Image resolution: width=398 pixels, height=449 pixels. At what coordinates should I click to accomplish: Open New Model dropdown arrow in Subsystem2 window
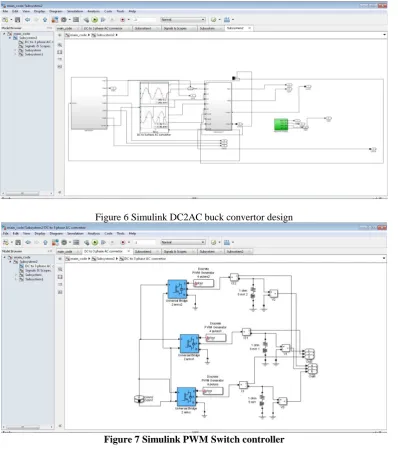pos(11,20)
